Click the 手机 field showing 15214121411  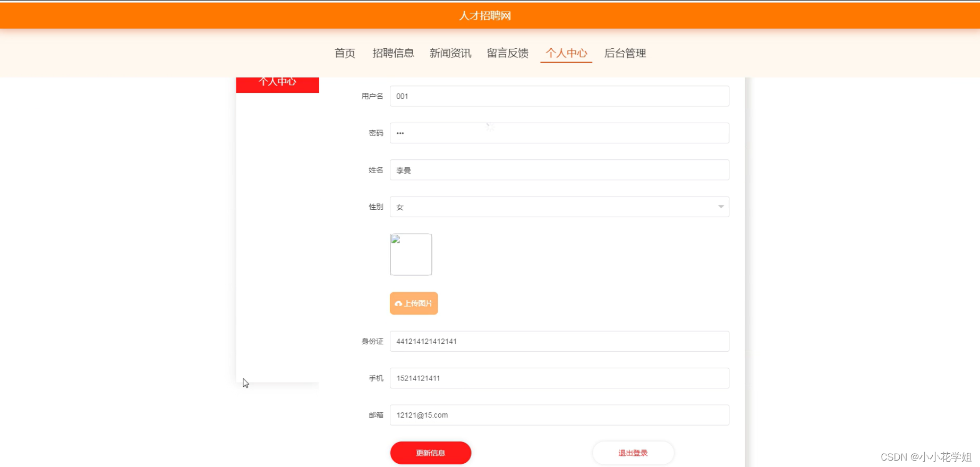(x=559, y=378)
